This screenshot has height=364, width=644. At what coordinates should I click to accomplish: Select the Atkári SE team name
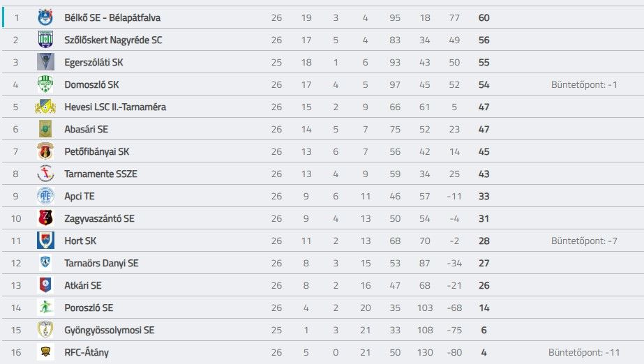[83, 285]
